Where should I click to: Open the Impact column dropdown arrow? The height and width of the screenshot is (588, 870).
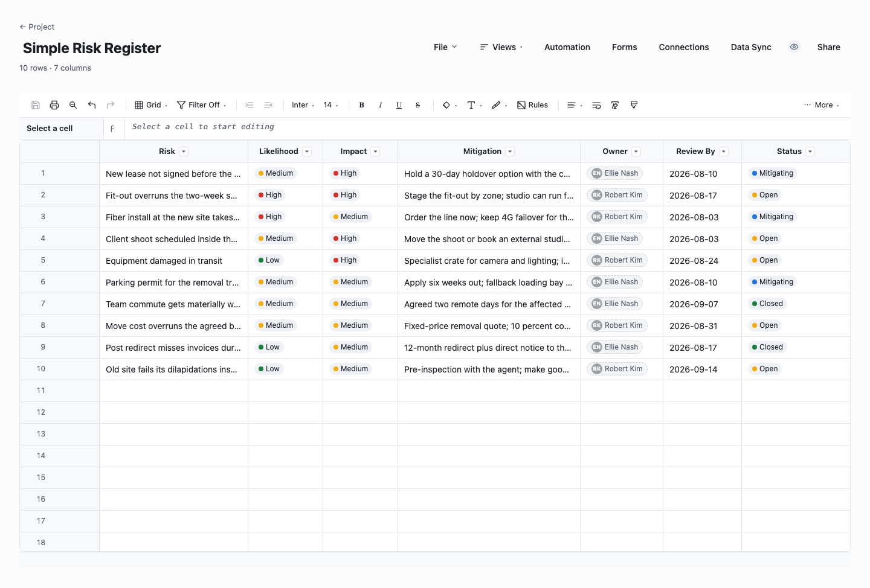click(x=375, y=152)
